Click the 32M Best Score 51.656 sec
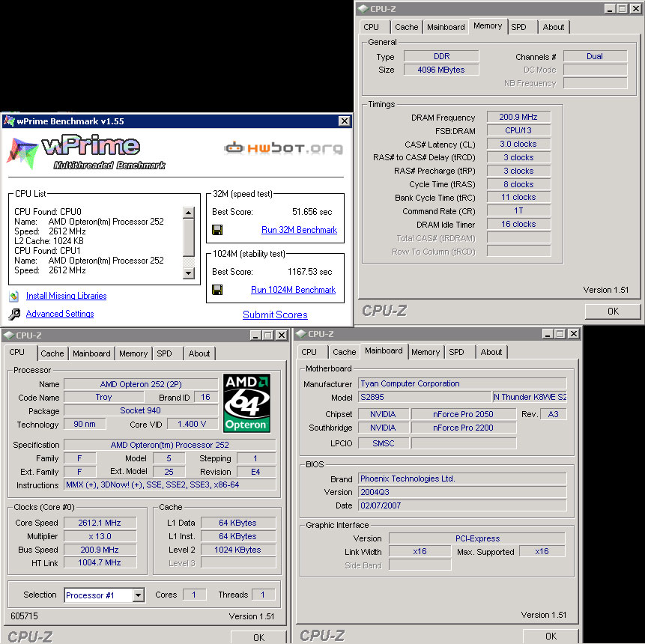 312,212
